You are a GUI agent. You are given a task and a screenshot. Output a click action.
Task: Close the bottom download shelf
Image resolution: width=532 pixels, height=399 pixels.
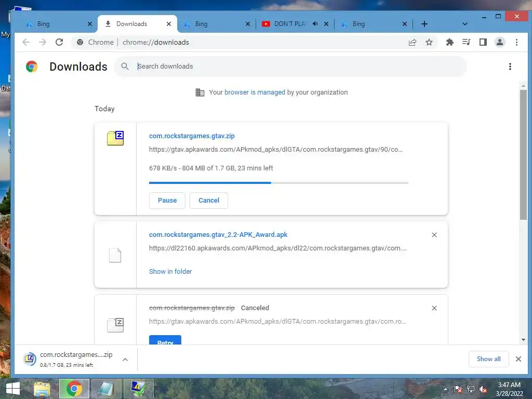pyautogui.click(x=518, y=359)
